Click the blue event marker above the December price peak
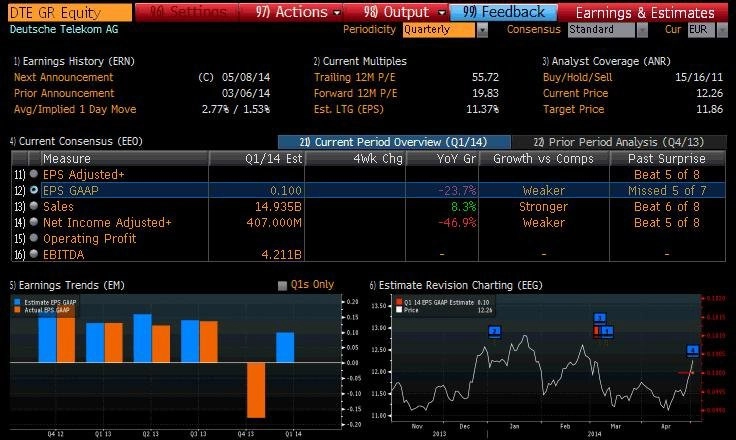The height and width of the screenshot is (440, 736). tap(494, 332)
